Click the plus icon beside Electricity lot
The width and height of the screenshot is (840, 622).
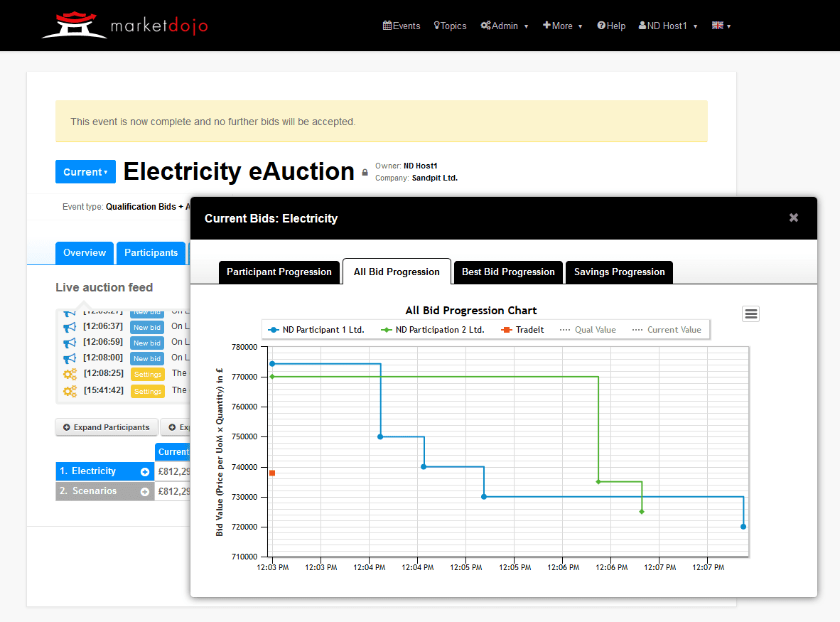click(x=145, y=471)
